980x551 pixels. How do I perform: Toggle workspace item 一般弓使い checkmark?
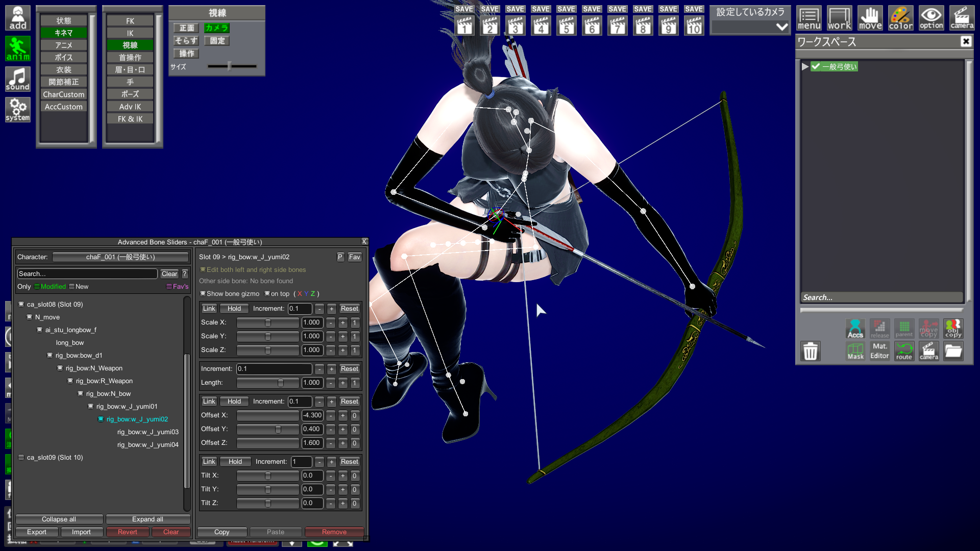tap(816, 66)
